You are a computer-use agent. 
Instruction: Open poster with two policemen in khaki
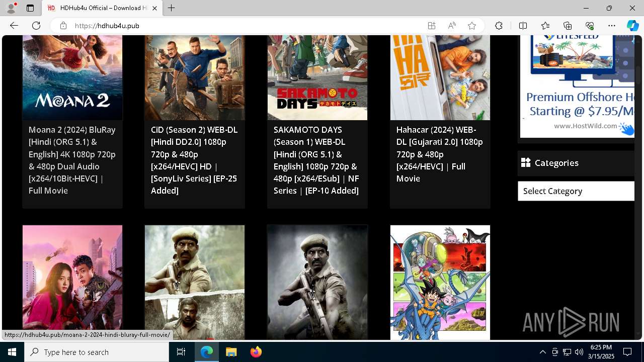(x=195, y=283)
